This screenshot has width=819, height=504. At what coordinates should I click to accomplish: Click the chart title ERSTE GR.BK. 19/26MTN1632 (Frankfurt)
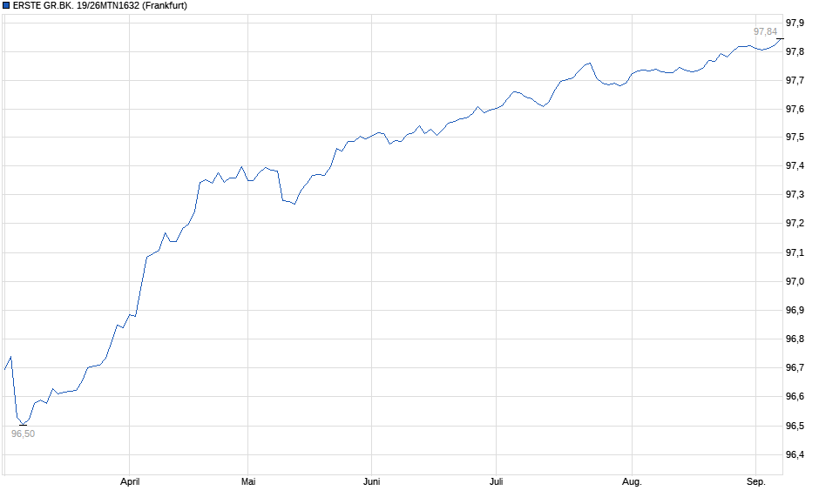tap(100, 6)
